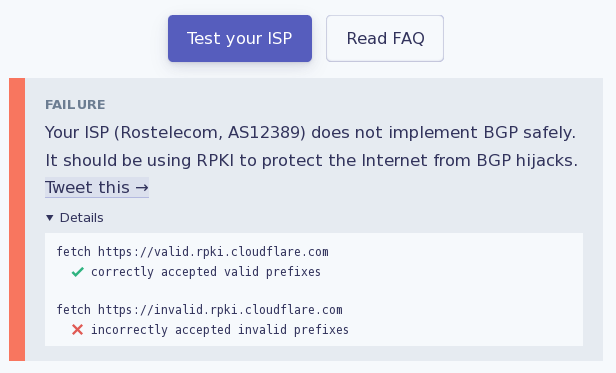
Task: Open the Read FAQ page
Action: click(385, 39)
